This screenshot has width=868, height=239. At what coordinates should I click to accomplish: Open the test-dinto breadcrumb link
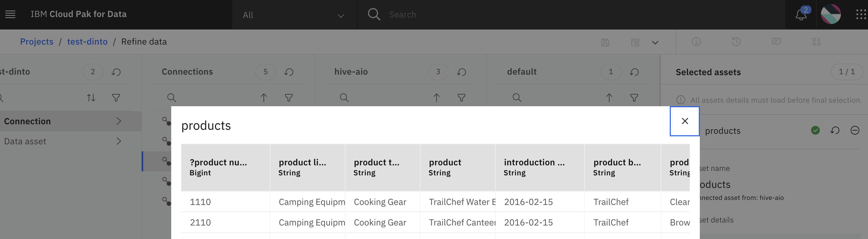tap(87, 42)
